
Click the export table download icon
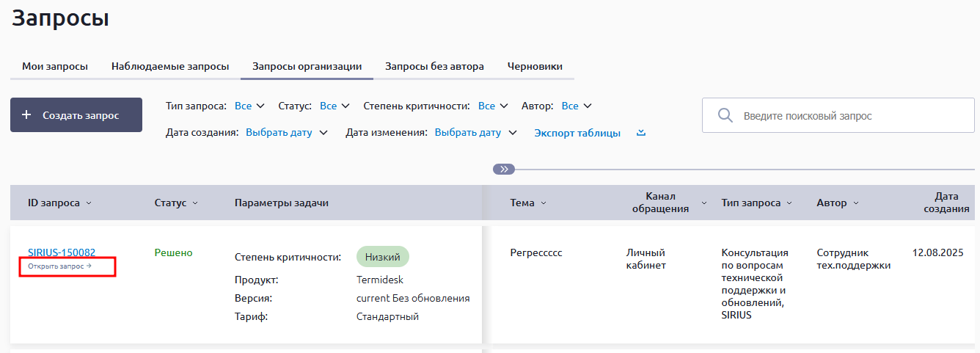click(x=640, y=133)
